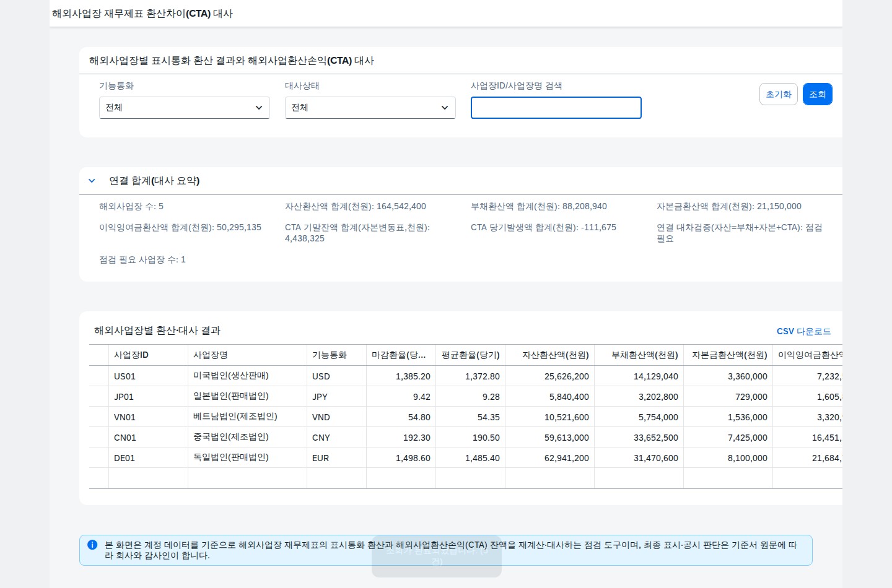Click the liability amount 14,129,040 cell

(x=639, y=376)
